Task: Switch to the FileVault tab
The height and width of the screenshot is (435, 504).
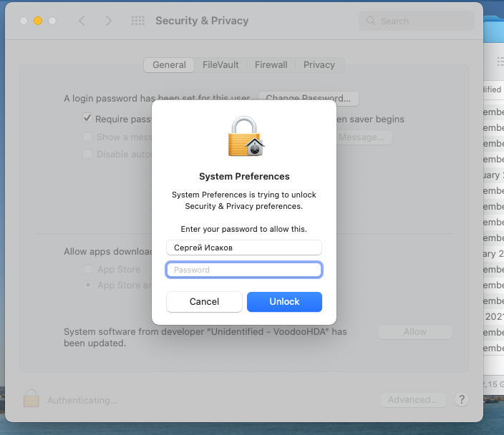Action: pyautogui.click(x=220, y=65)
